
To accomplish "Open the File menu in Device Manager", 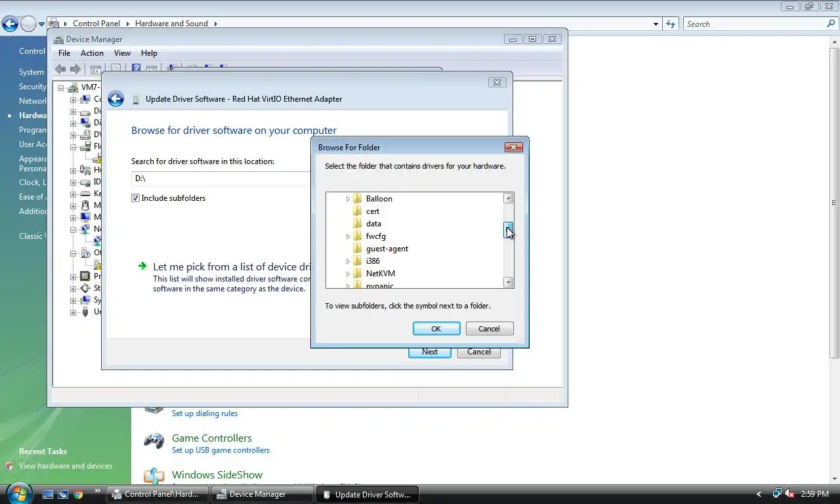I will click(64, 53).
